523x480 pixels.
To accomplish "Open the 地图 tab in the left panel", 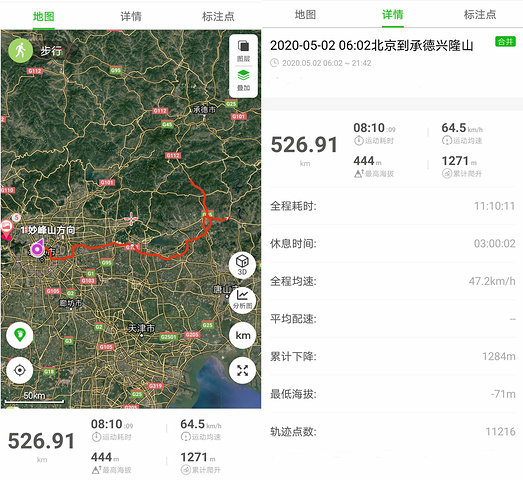I will point(44,16).
